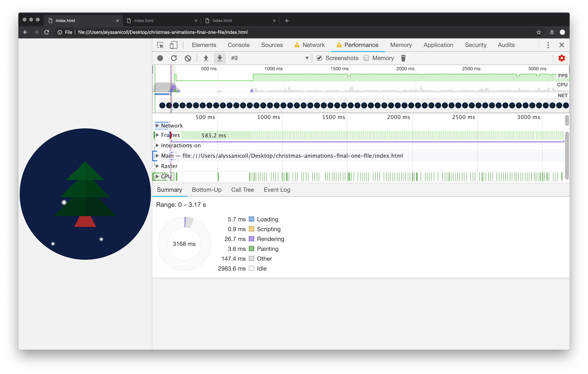
Task: Click the clear recording button
Action: coord(188,58)
